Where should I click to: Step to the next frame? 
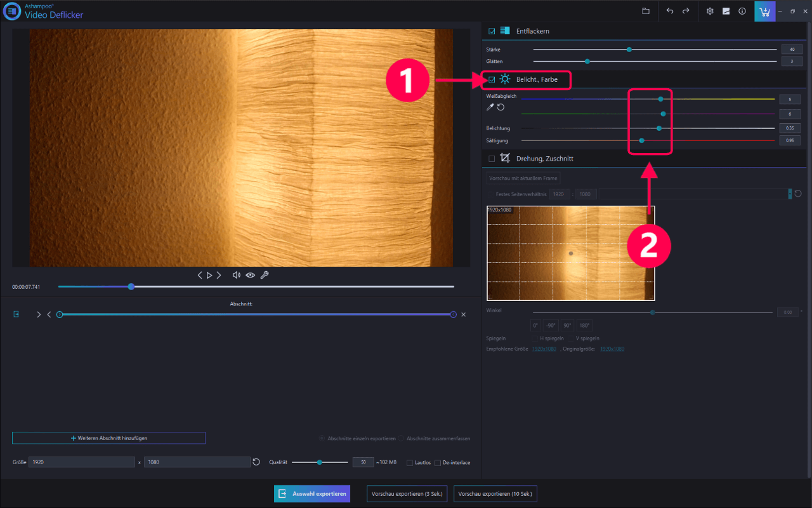point(219,275)
